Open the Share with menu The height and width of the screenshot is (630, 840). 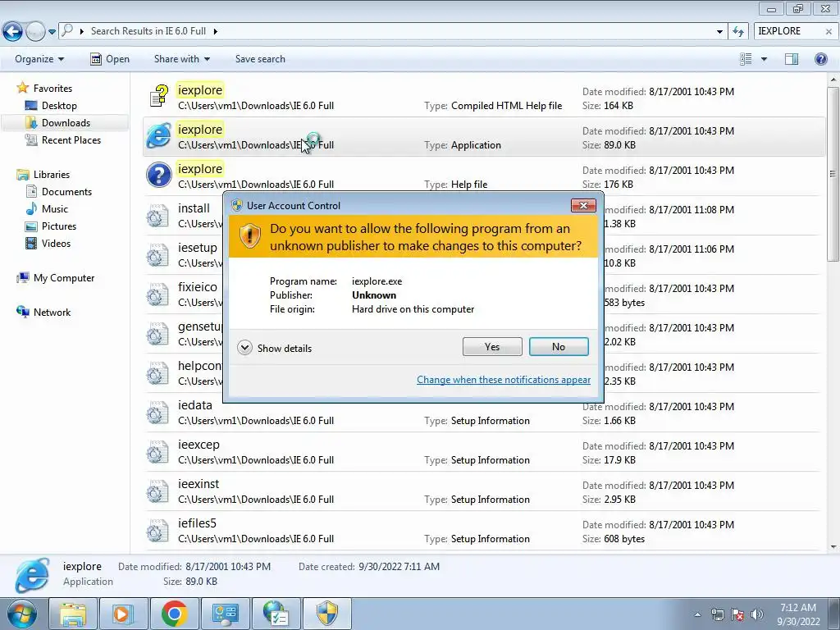[x=181, y=59]
